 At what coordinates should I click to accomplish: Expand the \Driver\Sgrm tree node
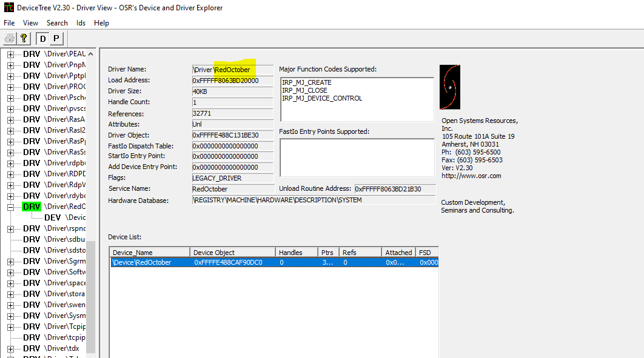(x=11, y=262)
